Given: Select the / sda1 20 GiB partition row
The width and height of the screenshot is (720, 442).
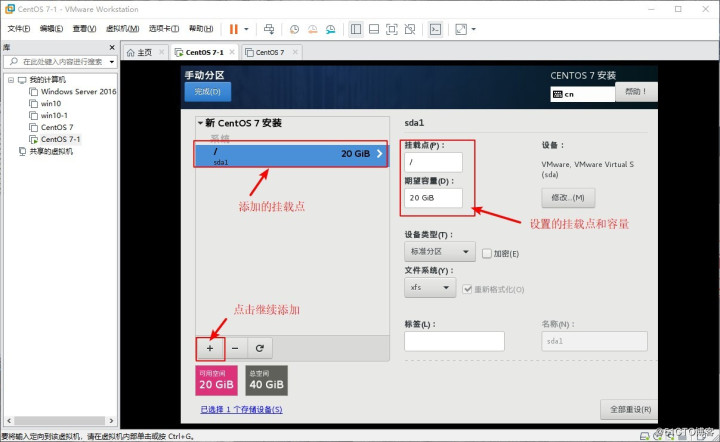Looking at the screenshot, I should click(x=291, y=154).
